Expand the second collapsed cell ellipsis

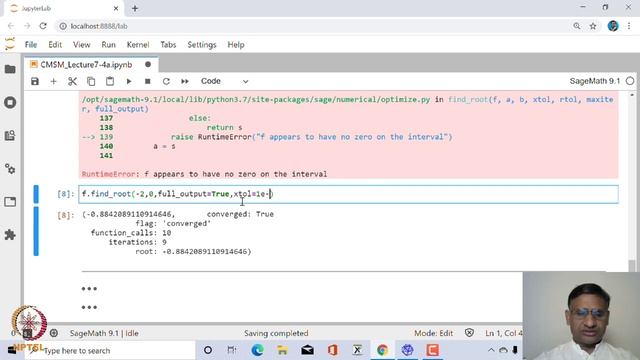(x=89, y=307)
